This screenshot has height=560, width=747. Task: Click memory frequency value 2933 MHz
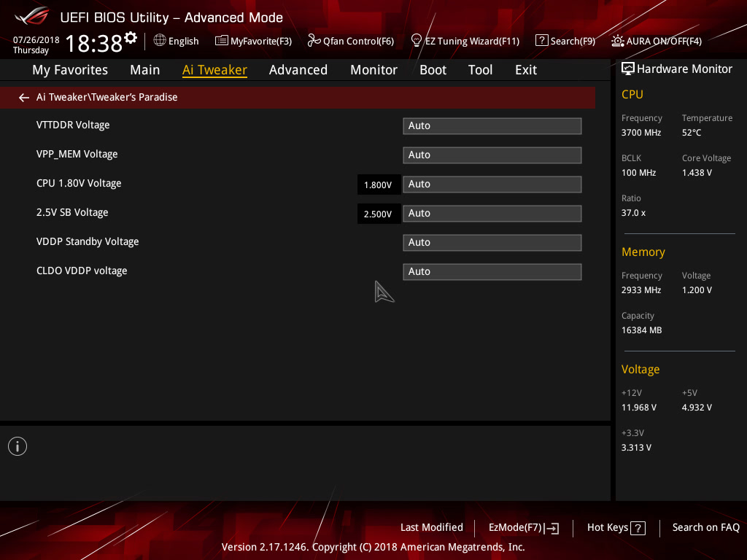pos(641,290)
